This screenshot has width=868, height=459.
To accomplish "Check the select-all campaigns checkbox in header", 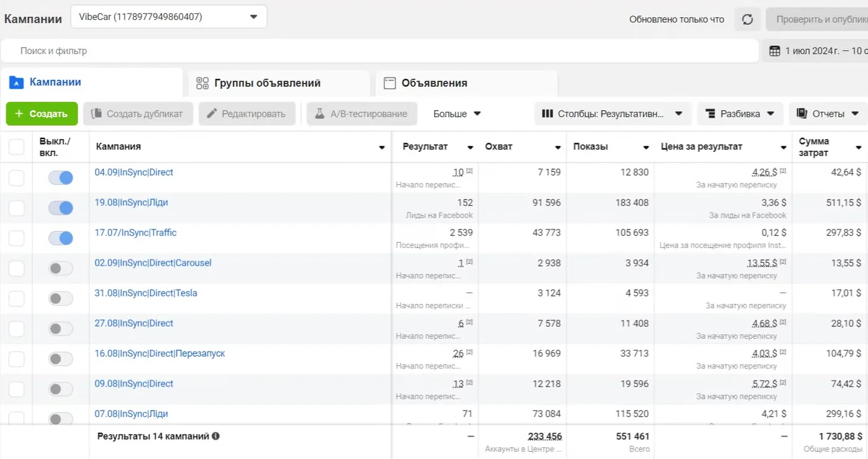I will tap(16, 147).
